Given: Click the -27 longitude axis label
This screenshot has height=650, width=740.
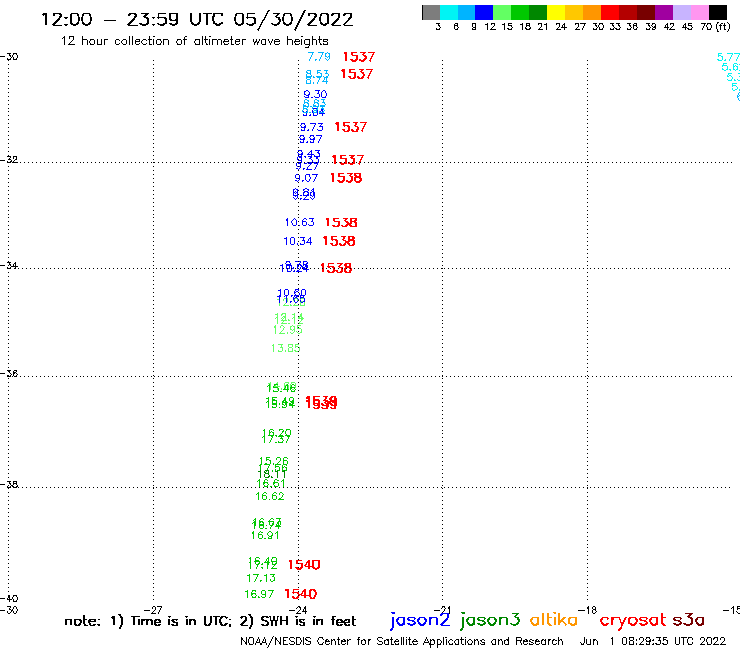Looking at the screenshot, I should click(153, 610).
